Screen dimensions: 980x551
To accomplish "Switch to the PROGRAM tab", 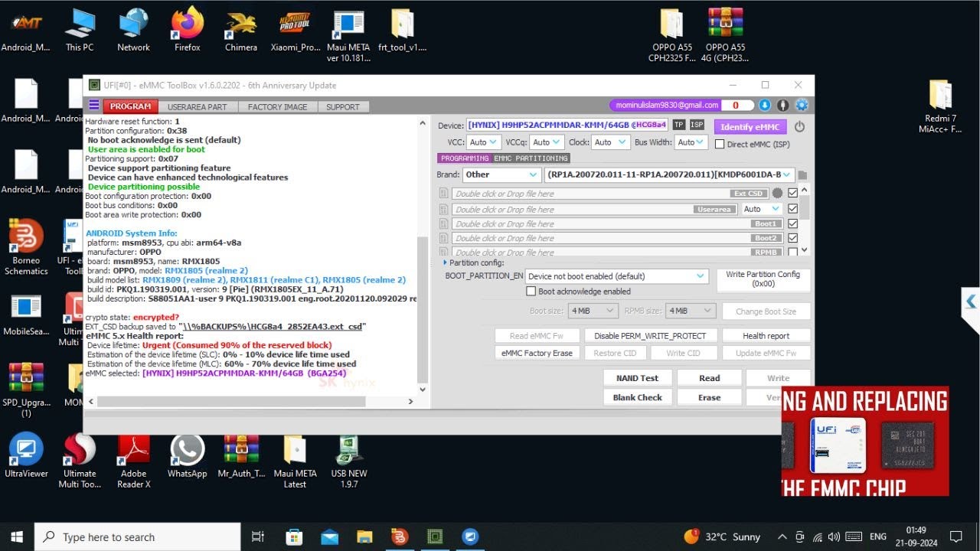I will coord(130,106).
